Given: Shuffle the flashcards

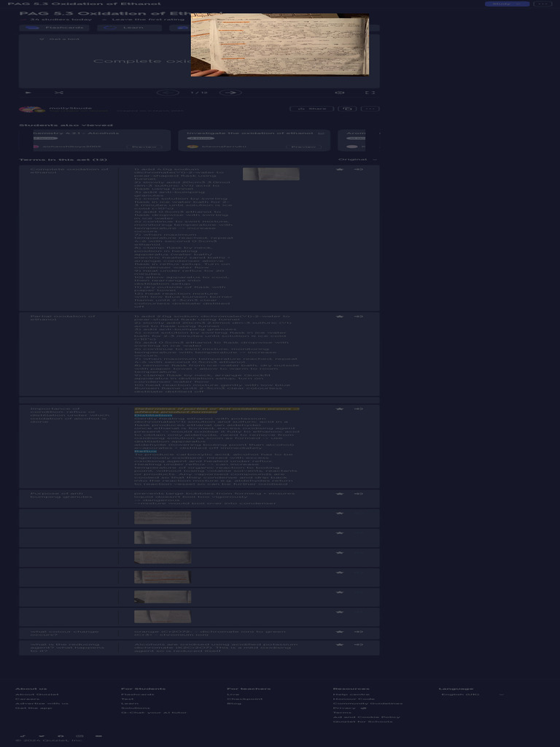Looking at the screenshot, I should coord(59,93).
